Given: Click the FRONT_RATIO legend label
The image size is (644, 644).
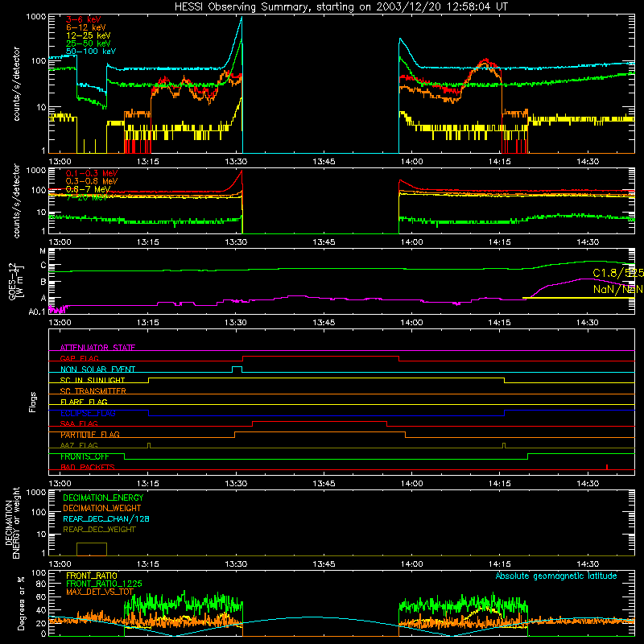Looking at the screenshot, I should coord(92,576).
